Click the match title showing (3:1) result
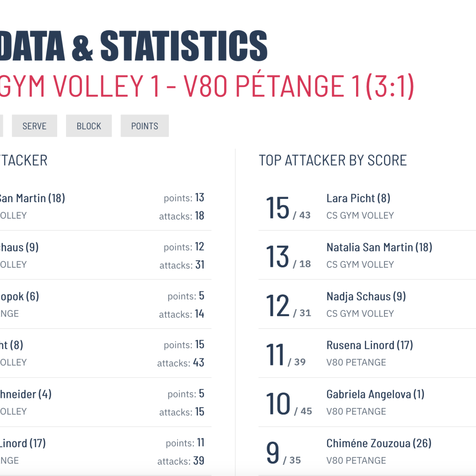 (x=207, y=86)
